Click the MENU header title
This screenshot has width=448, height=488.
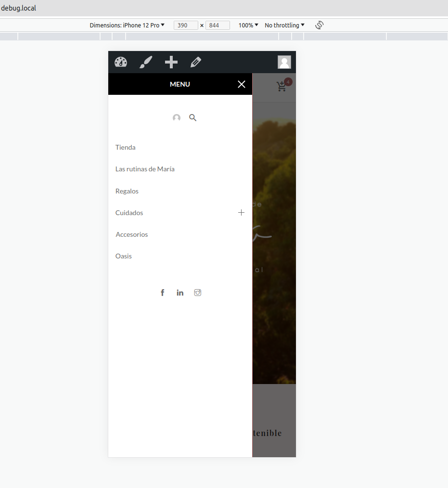pyautogui.click(x=180, y=84)
